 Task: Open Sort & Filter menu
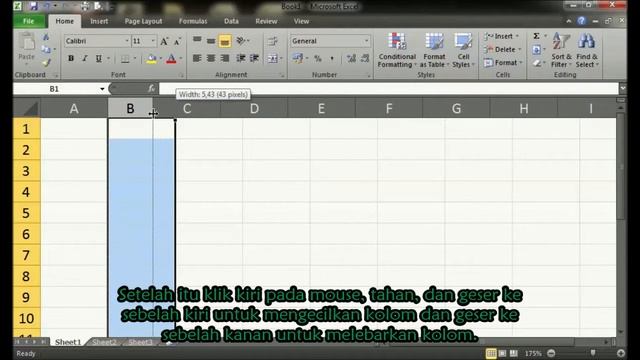(561, 50)
